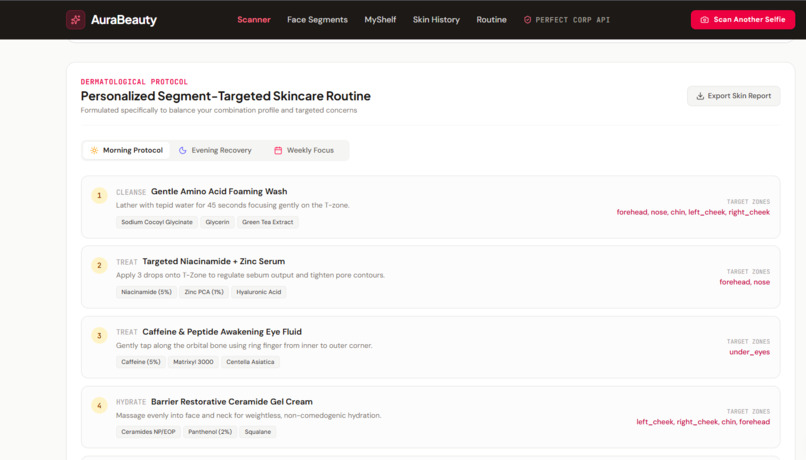The height and width of the screenshot is (460, 806).
Task: Open Skin History page
Action: pos(436,20)
